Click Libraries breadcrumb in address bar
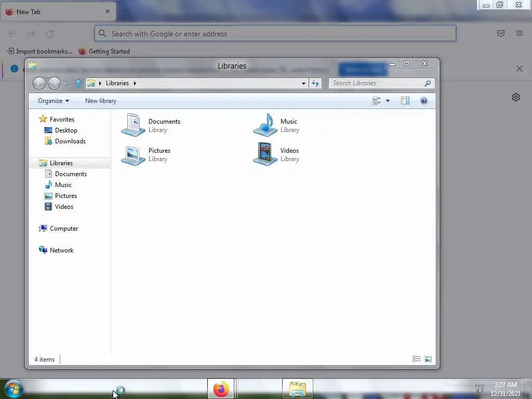The height and width of the screenshot is (399, 532). point(117,83)
